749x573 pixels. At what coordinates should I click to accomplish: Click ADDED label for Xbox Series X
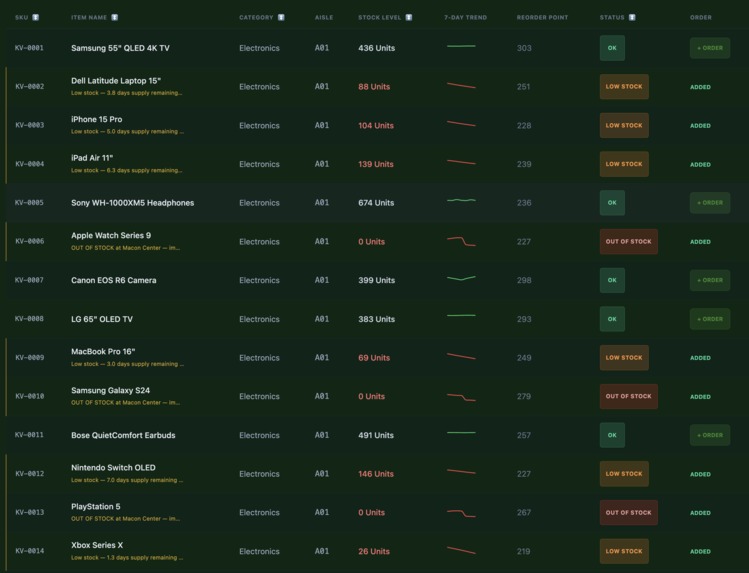pos(700,551)
